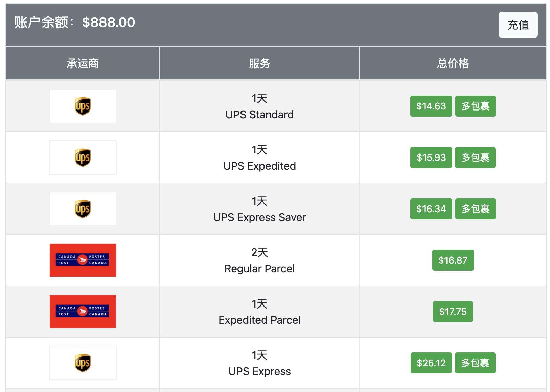Click the 总价格 column header
550x392 pixels.
453,63
